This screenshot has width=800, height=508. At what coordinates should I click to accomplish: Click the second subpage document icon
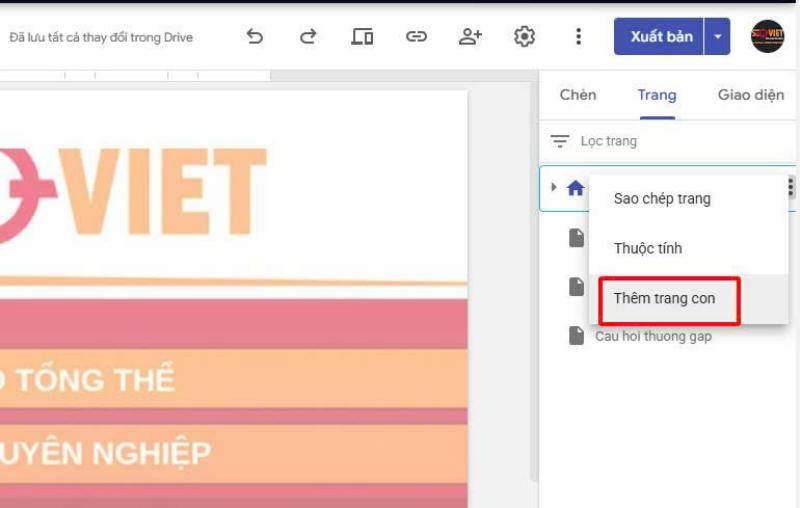[x=576, y=287]
